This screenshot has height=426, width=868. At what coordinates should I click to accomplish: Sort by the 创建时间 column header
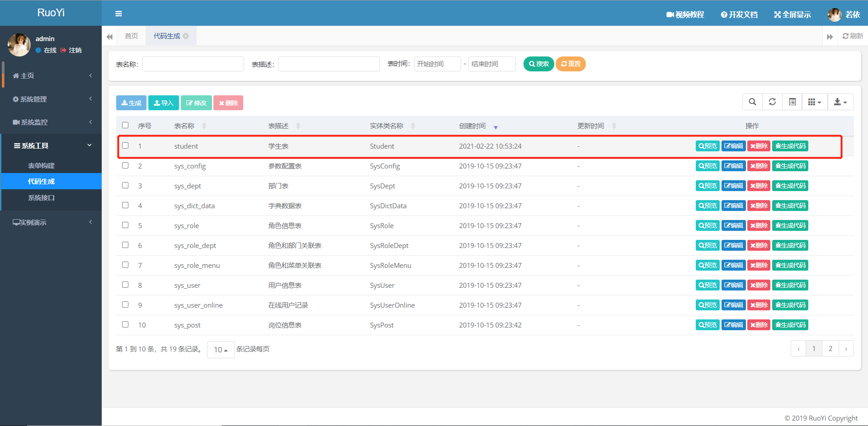[x=478, y=126]
